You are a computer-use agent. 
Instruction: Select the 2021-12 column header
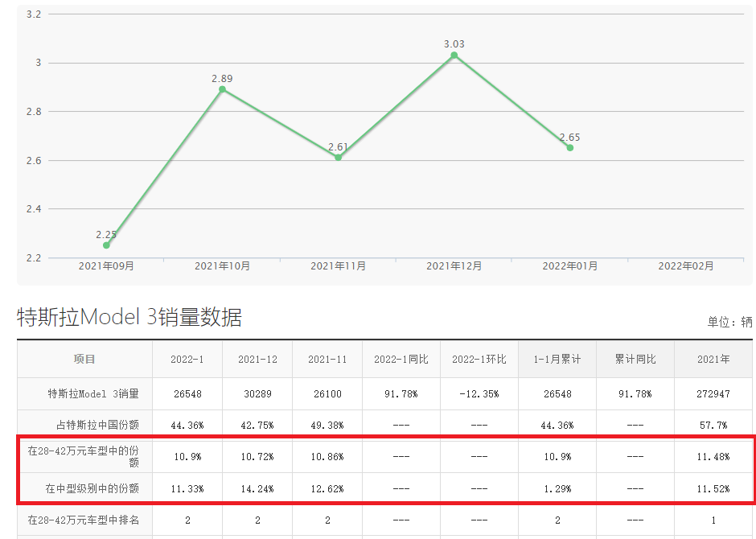pos(257,359)
